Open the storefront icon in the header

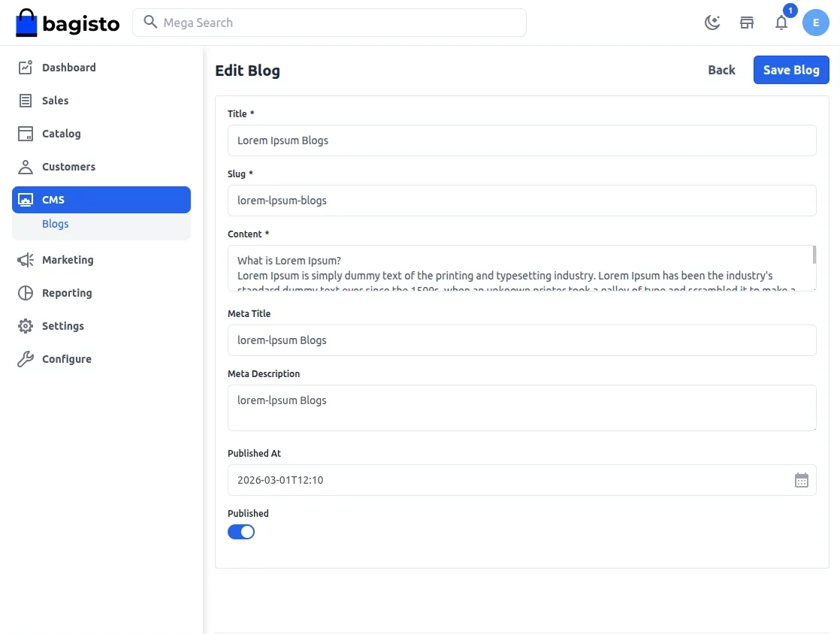point(746,23)
